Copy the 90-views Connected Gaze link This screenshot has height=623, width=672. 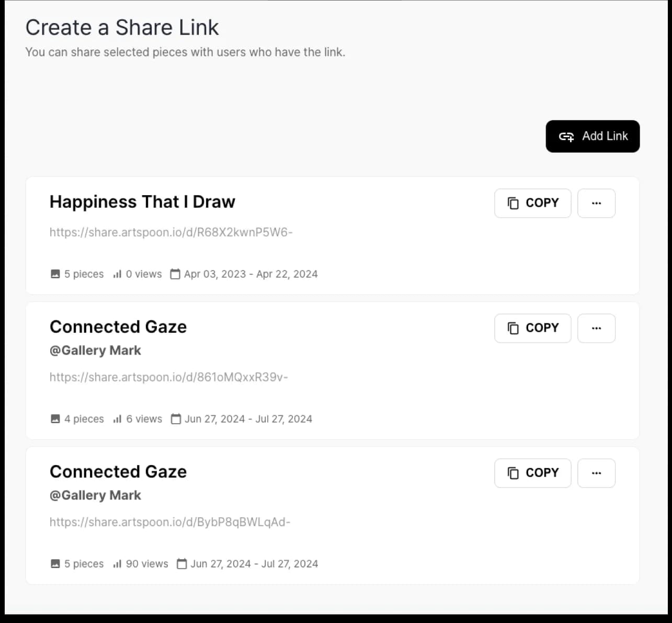tap(532, 473)
